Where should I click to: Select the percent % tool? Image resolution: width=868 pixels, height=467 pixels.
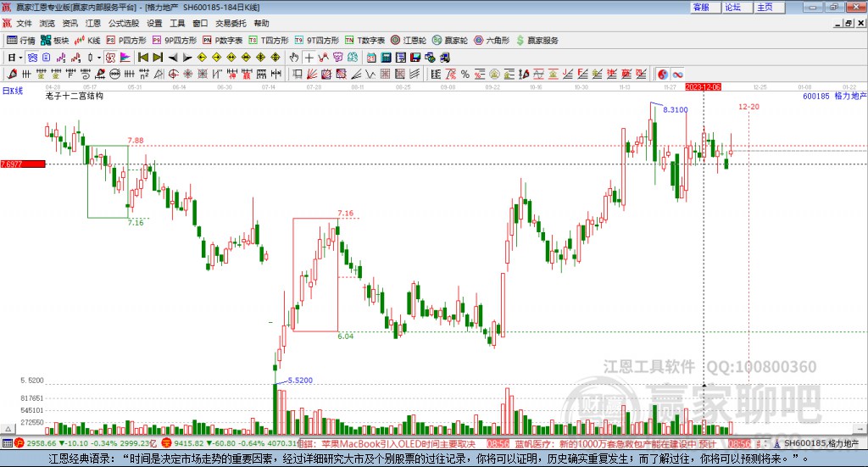pos(465,74)
